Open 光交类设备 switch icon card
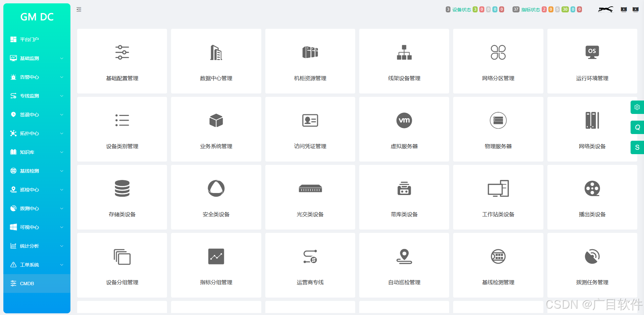The height and width of the screenshot is (315, 644). click(310, 197)
